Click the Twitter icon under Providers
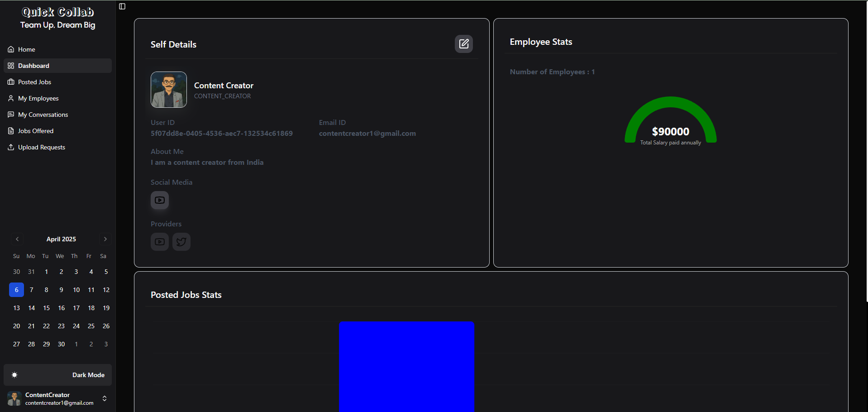Screen dimensions: 868x412 pyautogui.click(x=181, y=241)
